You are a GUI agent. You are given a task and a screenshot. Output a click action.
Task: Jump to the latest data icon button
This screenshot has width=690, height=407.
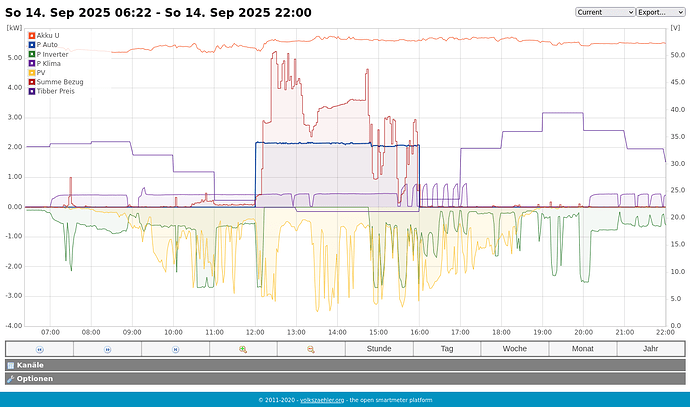pos(175,349)
